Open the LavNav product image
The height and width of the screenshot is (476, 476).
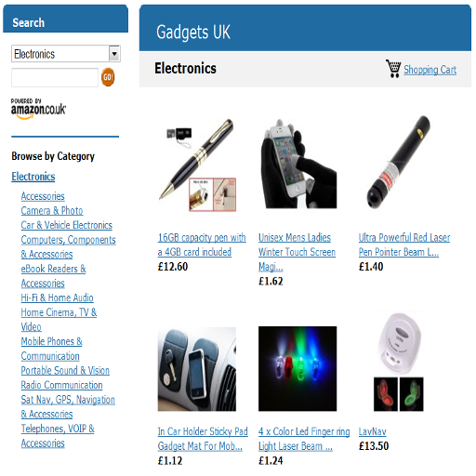pos(399,362)
